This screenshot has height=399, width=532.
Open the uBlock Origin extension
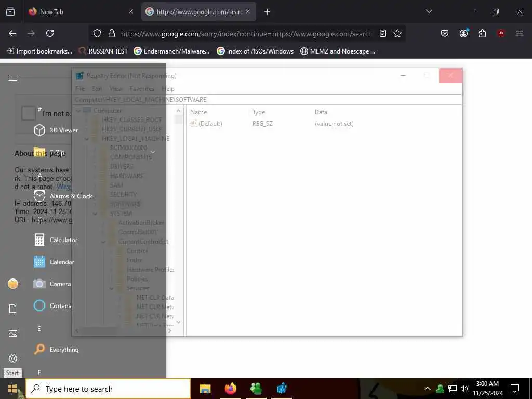[x=501, y=33]
